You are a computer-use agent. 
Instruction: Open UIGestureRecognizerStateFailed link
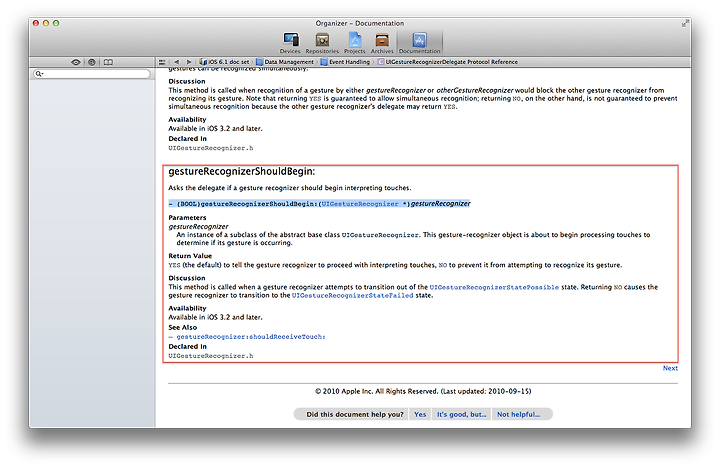coord(352,296)
